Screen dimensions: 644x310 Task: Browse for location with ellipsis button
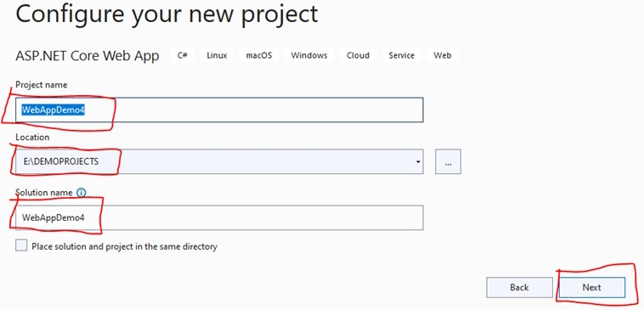coord(448,161)
